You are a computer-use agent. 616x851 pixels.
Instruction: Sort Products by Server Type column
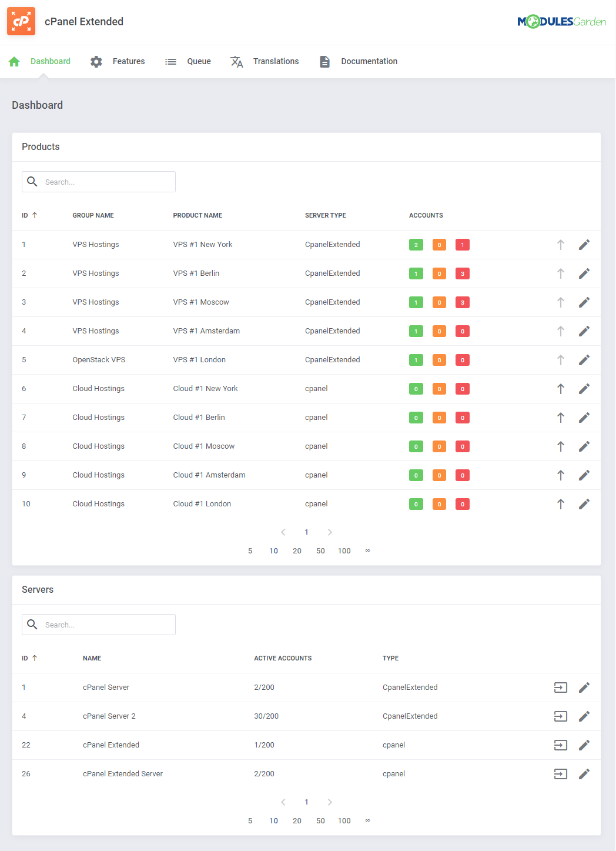pyautogui.click(x=326, y=215)
